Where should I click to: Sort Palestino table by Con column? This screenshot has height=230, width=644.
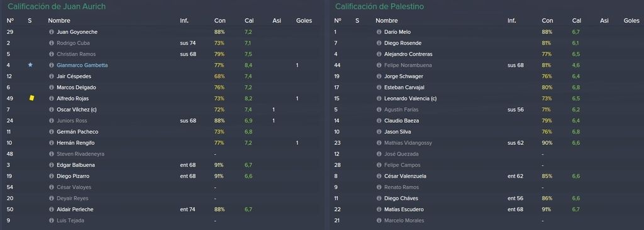[548, 21]
